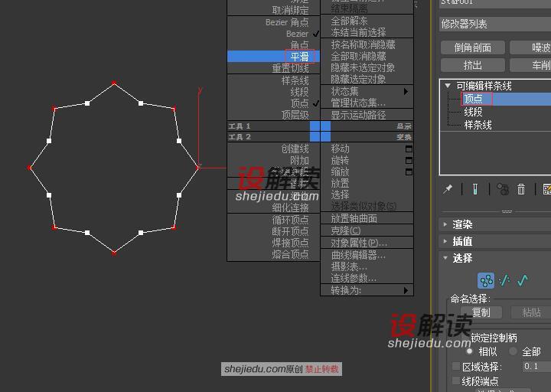Screen dimensions: 551x392
Task: Choose 附加 menu entry
Action: pyautogui.click(x=299, y=160)
